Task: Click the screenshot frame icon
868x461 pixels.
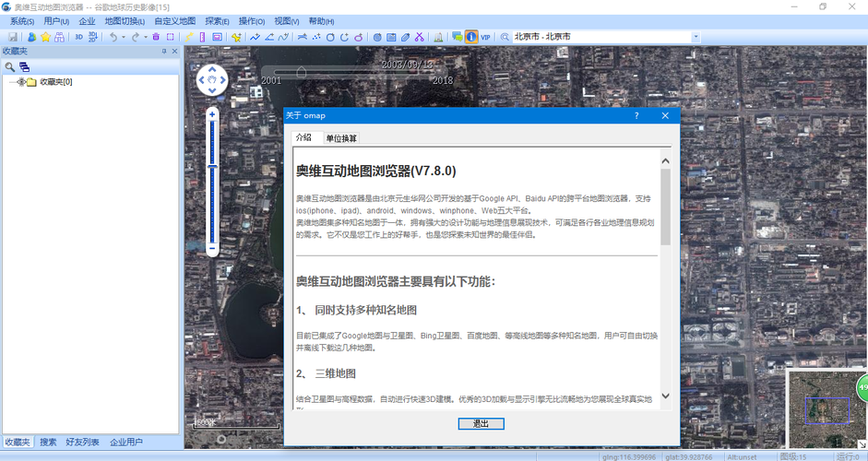Action: point(218,37)
